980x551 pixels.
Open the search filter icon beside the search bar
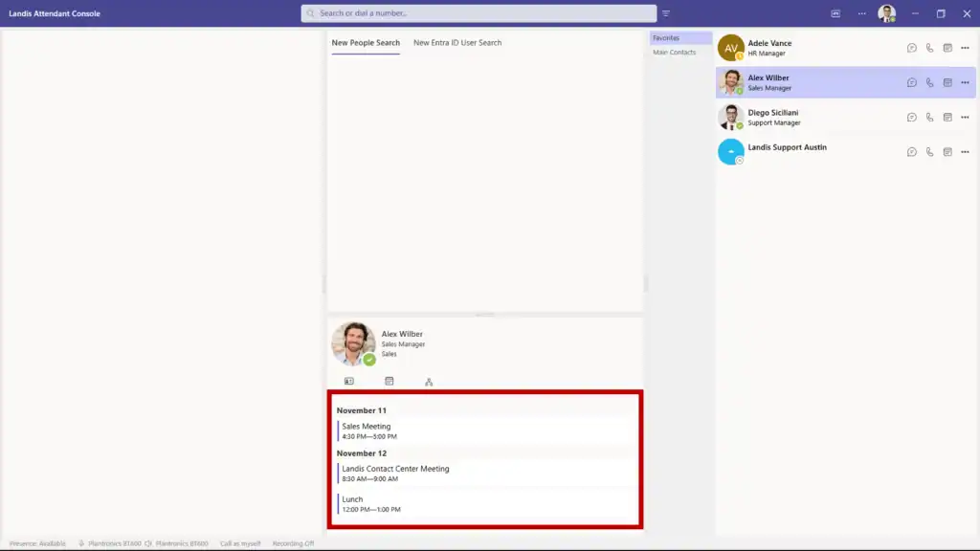click(x=665, y=13)
